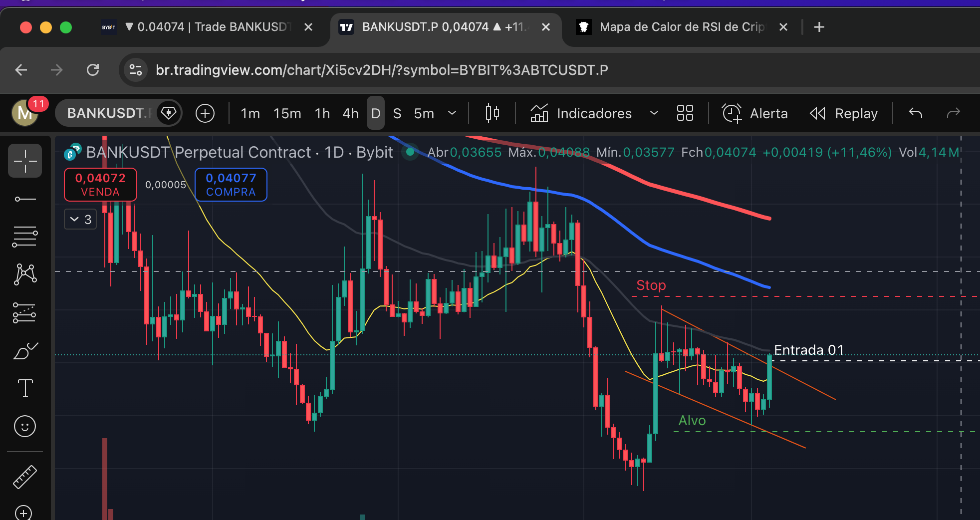Open the emoji icons tool

[x=25, y=426]
